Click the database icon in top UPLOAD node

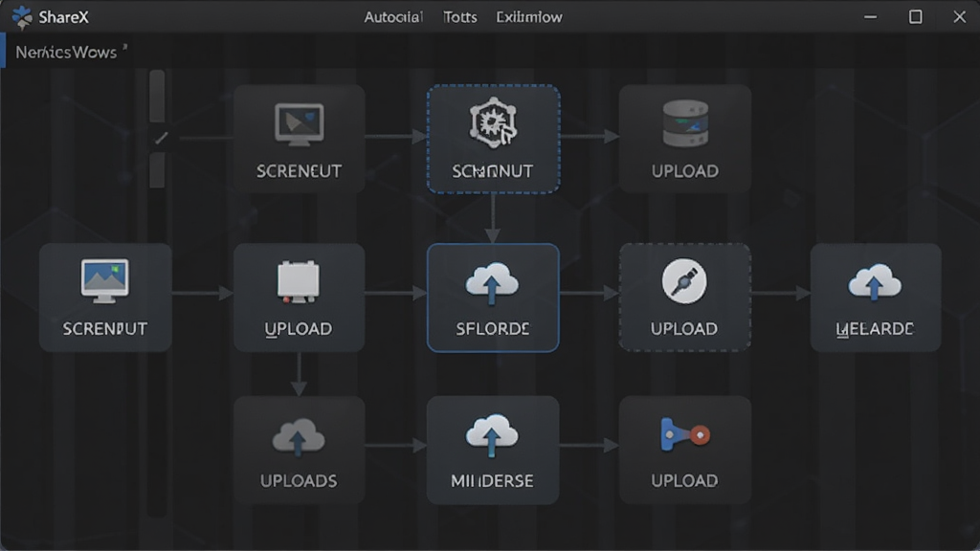pyautogui.click(x=685, y=123)
